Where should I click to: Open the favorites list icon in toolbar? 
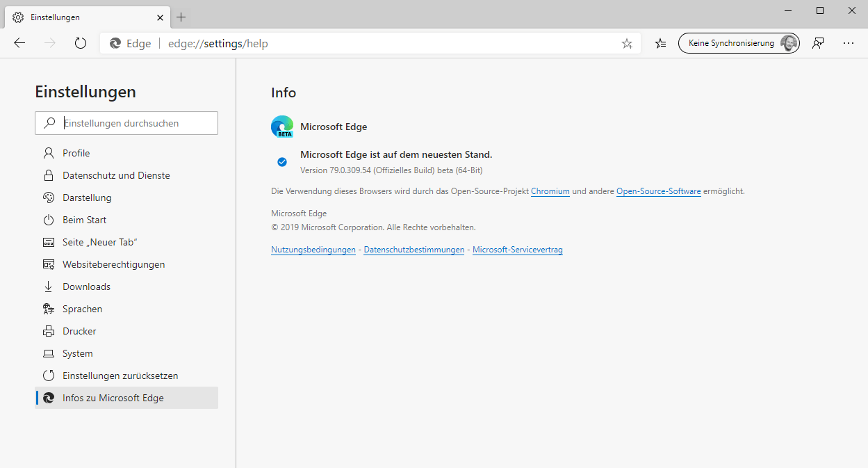[660, 43]
